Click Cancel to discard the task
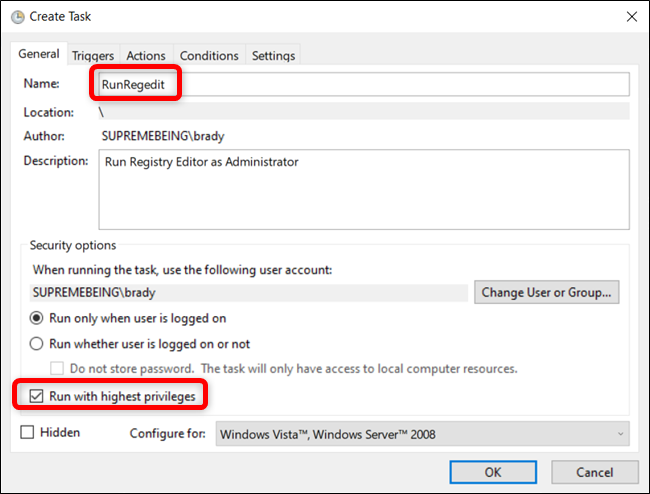 click(x=594, y=472)
